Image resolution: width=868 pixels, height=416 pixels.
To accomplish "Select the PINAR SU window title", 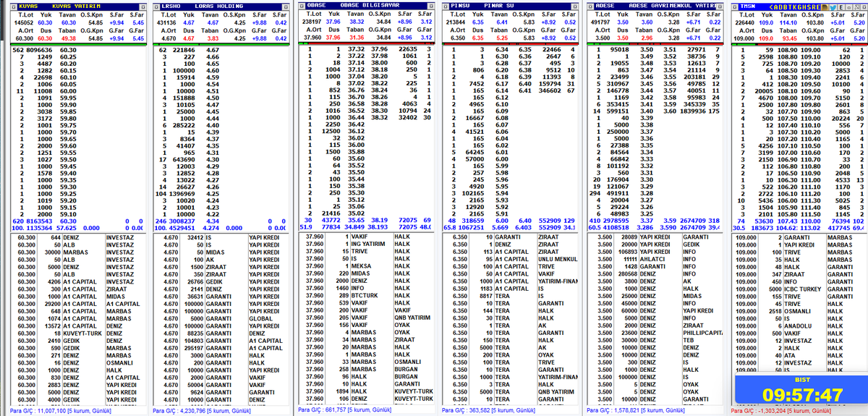I will coord(501,5).
